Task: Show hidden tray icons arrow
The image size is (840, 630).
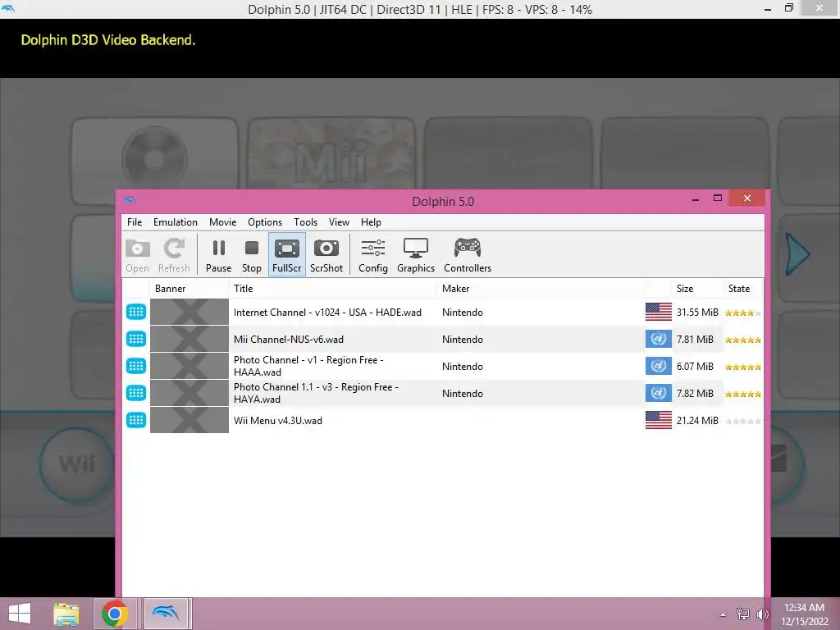Action: pyautogui.click(x=724, y=614)
